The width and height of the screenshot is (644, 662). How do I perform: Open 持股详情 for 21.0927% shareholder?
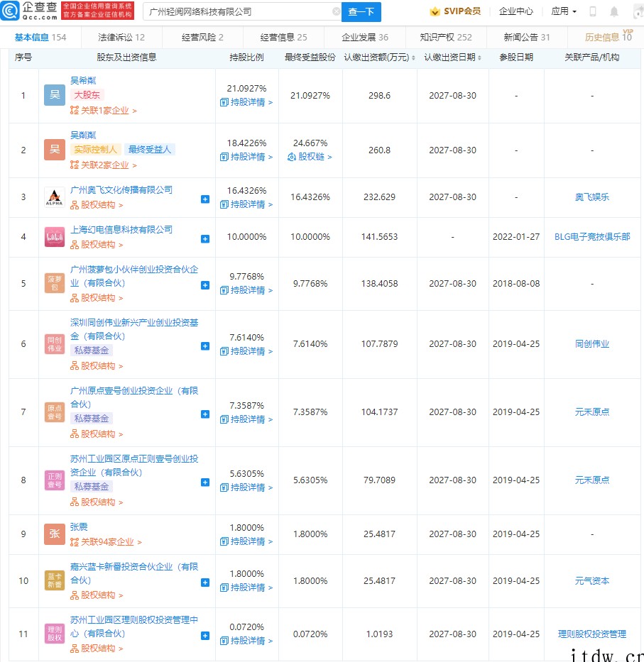pyautogui.click(x=246, y=102)
